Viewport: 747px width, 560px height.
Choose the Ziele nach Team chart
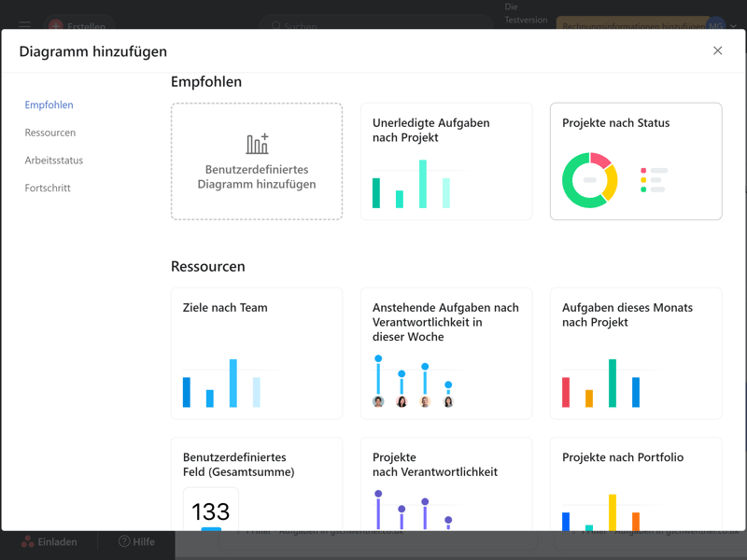[x=257, y=353]
